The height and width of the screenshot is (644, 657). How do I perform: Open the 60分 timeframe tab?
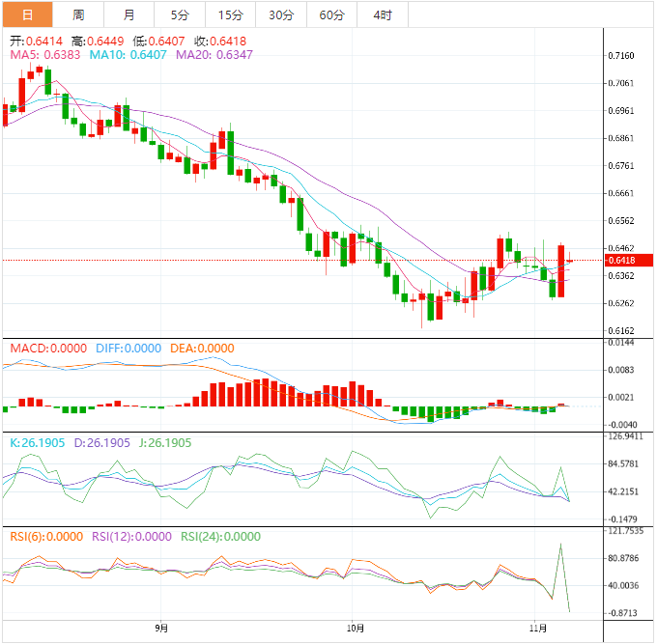[331, 15]
